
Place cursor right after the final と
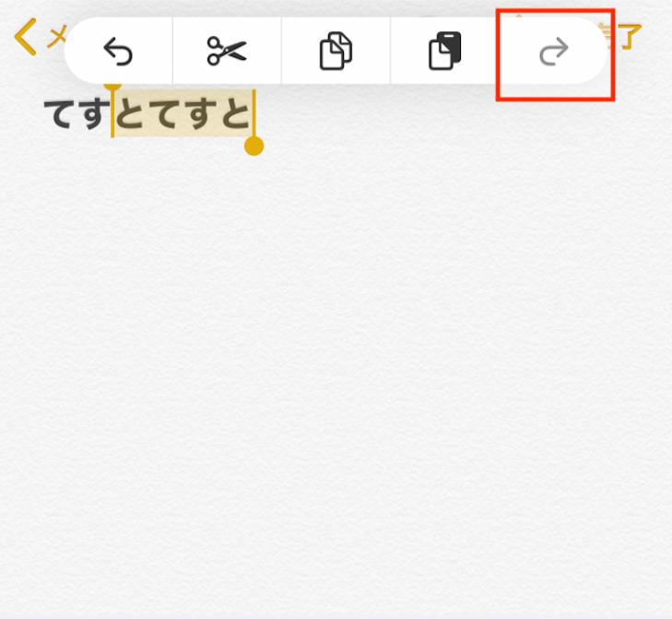tap(254, 114)
